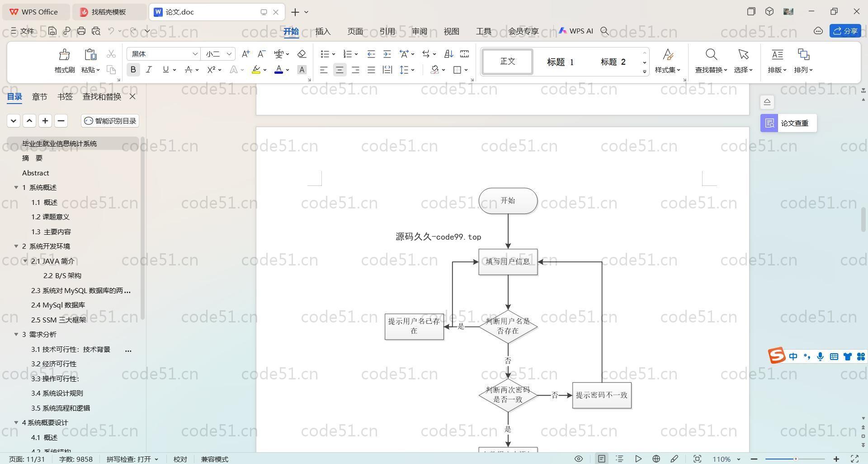Click the Print icon in quick toolbar
The width and height of the screenshot is (868, 464).
pos(81,31)
